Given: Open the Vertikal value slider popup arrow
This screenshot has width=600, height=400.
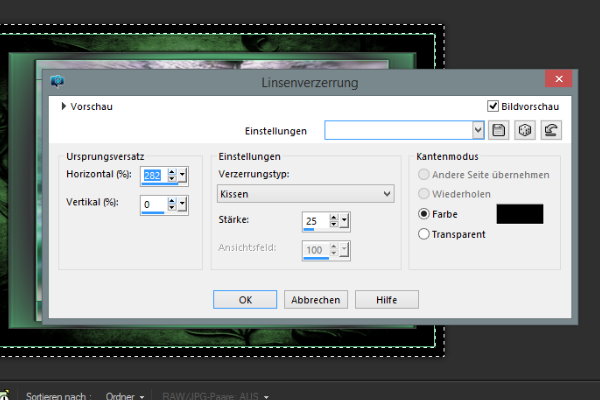Looking at the screenshot, I should point(183,204).
